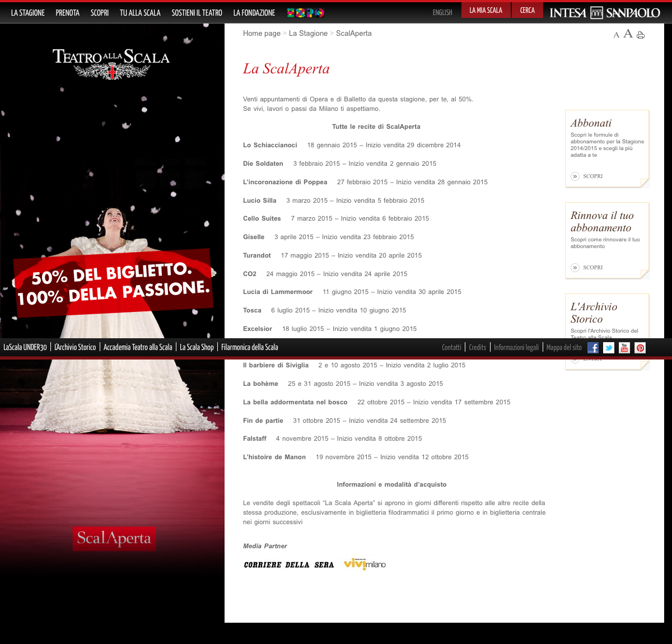This screenshot has width=672, height=644.
Task: Go to Home page breadcrumb link
Action: point(262,34)
